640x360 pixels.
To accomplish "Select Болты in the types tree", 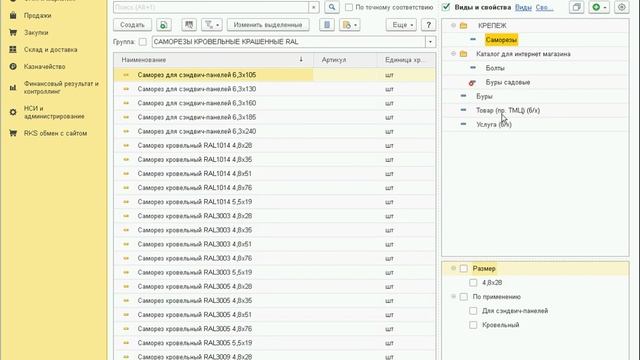I will (x=495, y=68).
